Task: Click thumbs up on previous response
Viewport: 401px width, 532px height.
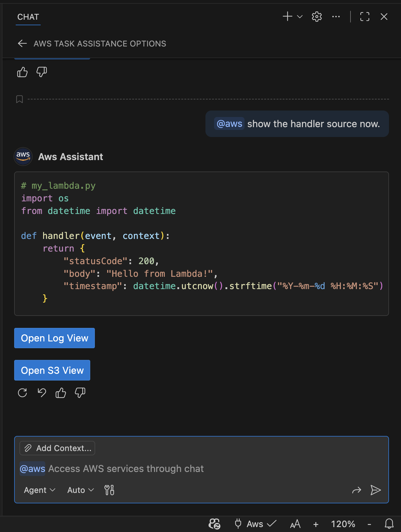Action: [x=22, y=72]
